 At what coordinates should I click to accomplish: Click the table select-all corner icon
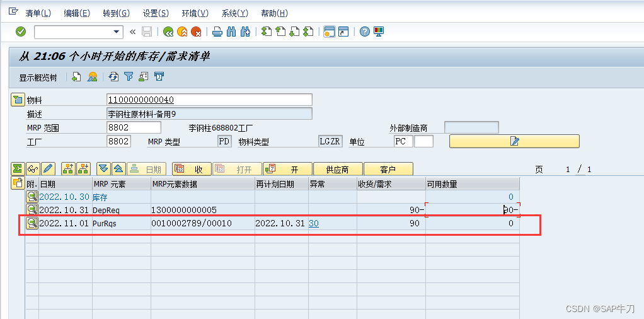tap(18, 183)
